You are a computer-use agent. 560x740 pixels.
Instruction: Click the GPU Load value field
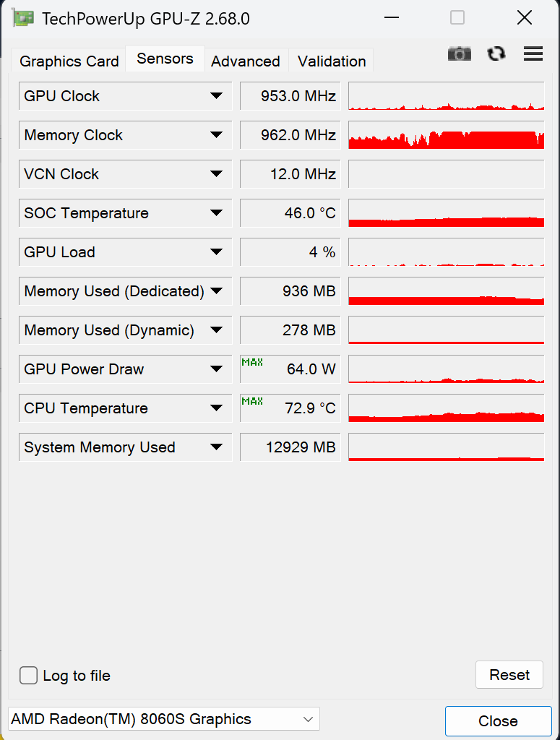click(290, 252)
